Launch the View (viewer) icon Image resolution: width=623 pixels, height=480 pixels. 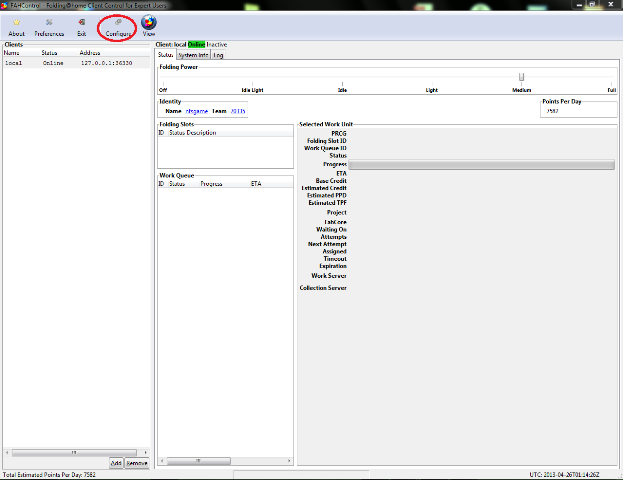coord(149,26)
